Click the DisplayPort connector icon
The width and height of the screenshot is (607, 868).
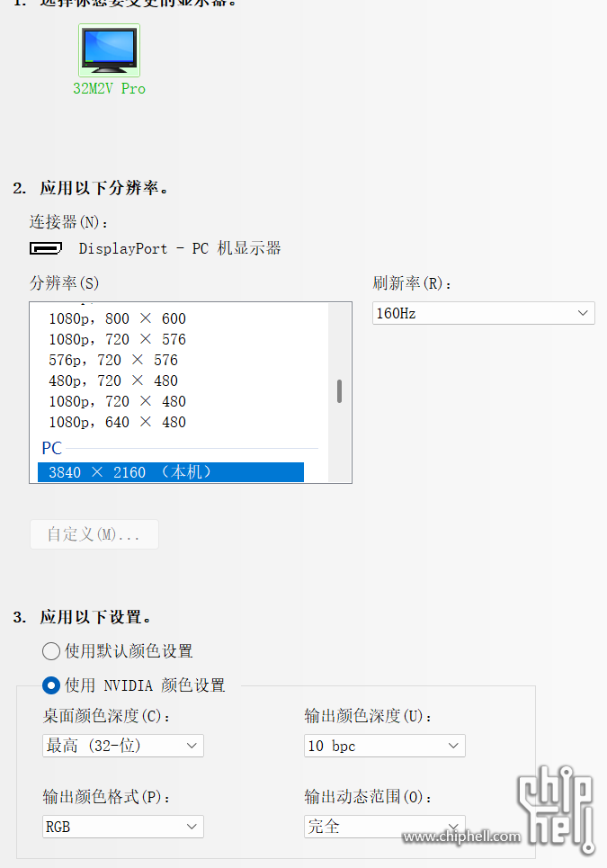point(46,248)
